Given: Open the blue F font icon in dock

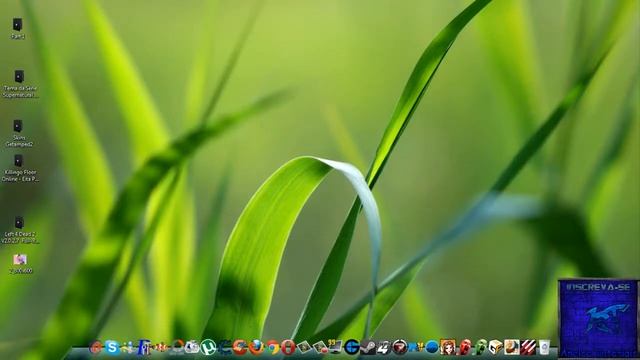Looking at the screenshot, I should 144,347.
